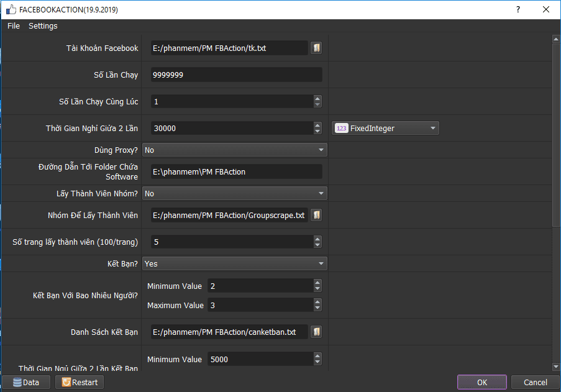Screen dimensions: 561x392
Task: Click the Facebook thumbs-up title bar icon
Action: tap(11, 10)
